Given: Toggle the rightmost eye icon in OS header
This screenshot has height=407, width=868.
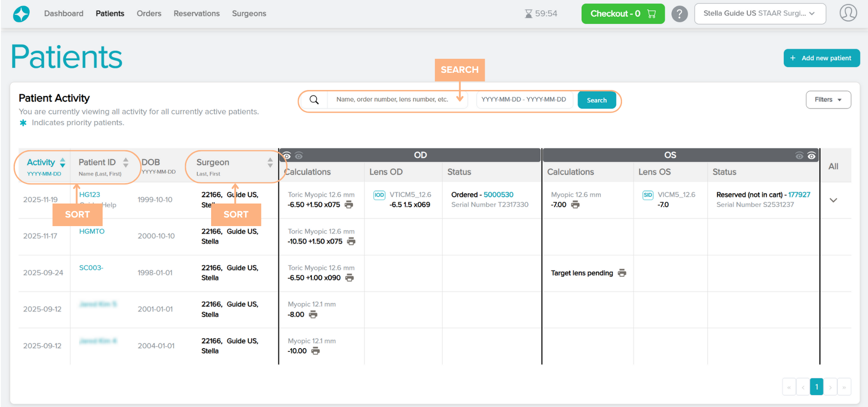Looking at the screenshot, I should tap(811, 156).
